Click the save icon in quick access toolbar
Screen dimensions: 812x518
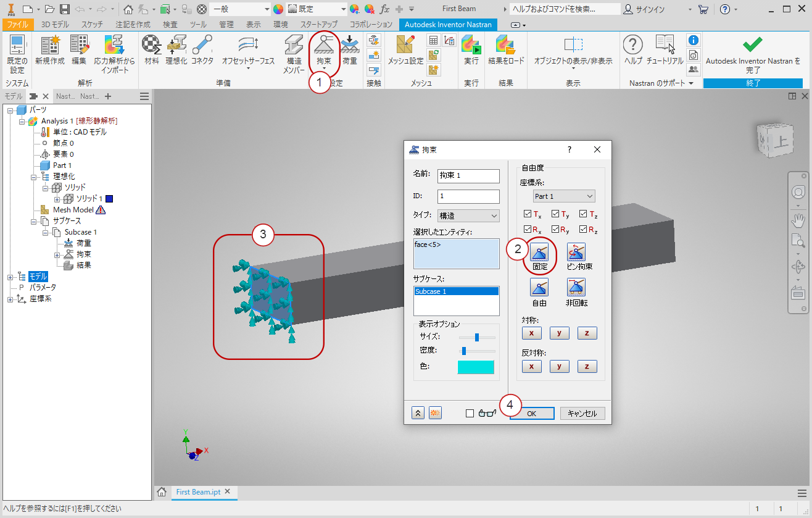(x=64, y=9)
